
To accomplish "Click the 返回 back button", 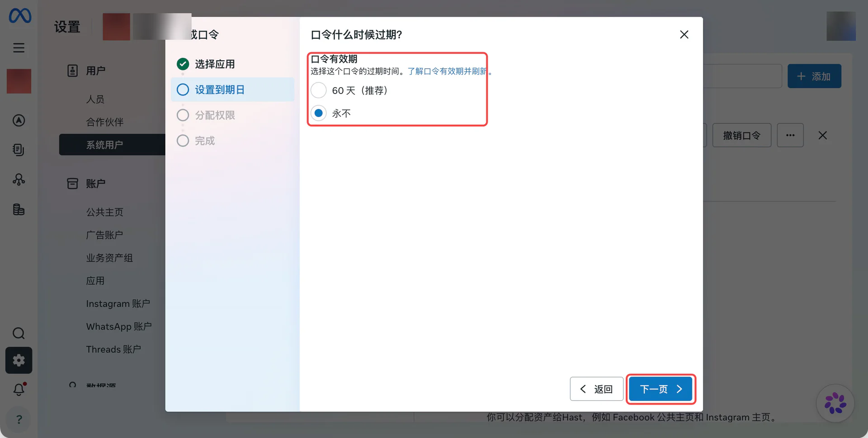I will pyautogui.click(x=597, y=389).
